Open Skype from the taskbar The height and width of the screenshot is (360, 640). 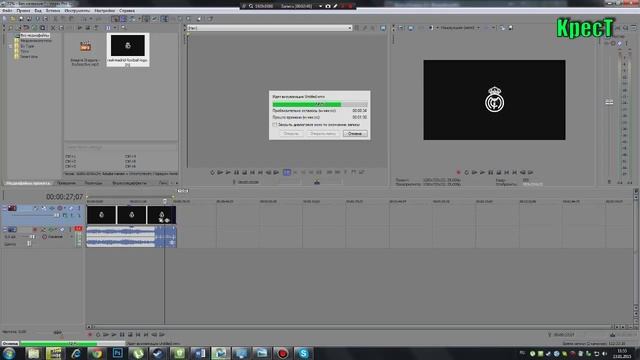(x=303, y=353)
